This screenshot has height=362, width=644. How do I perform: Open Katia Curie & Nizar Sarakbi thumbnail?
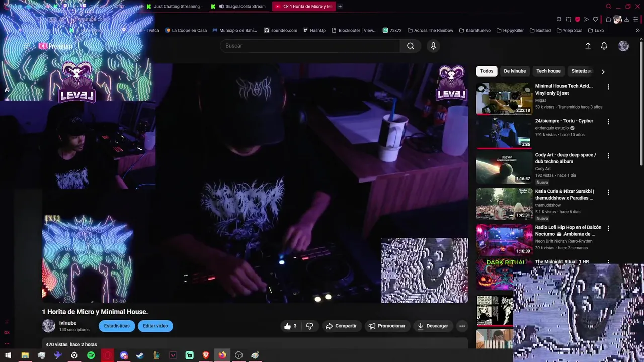(504, 204)
